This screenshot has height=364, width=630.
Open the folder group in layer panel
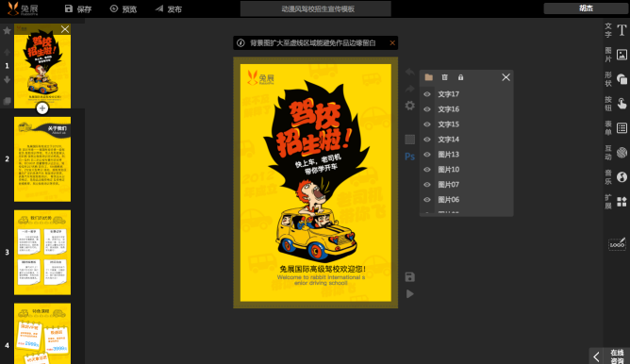click(x=429, y=77)
